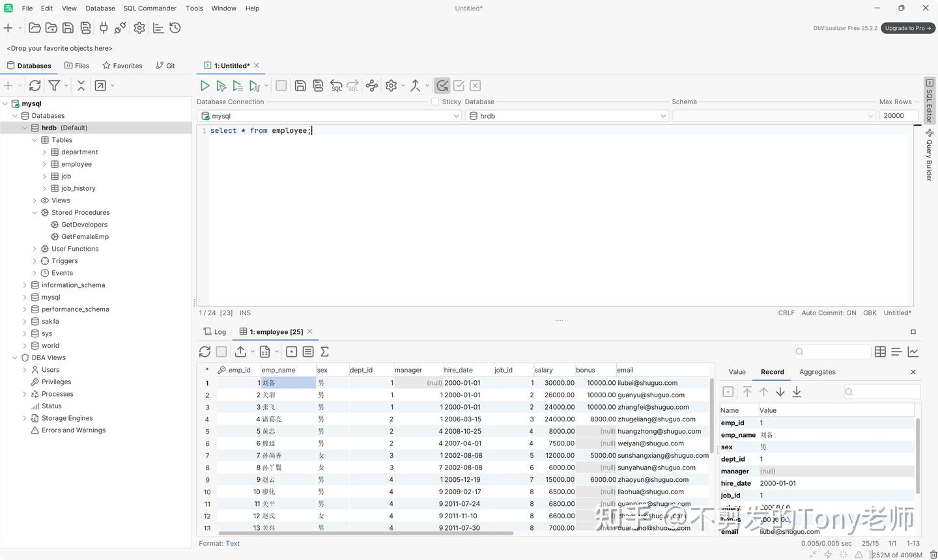Open the Database hrdb dropdown
Image resolution: width=938 pixels, height=560 pixels.
click(567, 116)
